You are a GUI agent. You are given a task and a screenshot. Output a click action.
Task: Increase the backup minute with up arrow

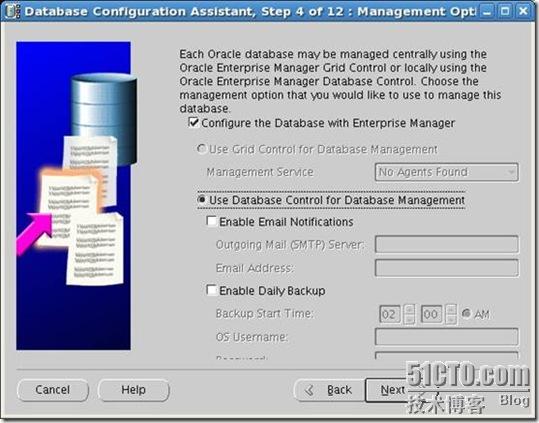[x=451, y=309]
